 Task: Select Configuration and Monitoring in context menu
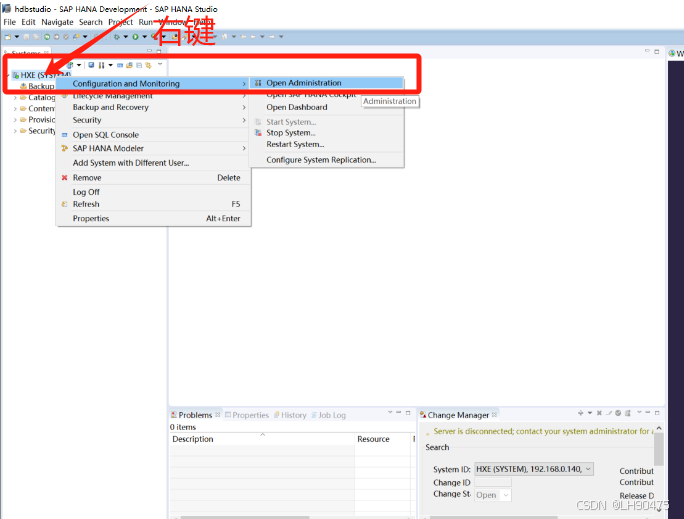(x=153, y=83)
